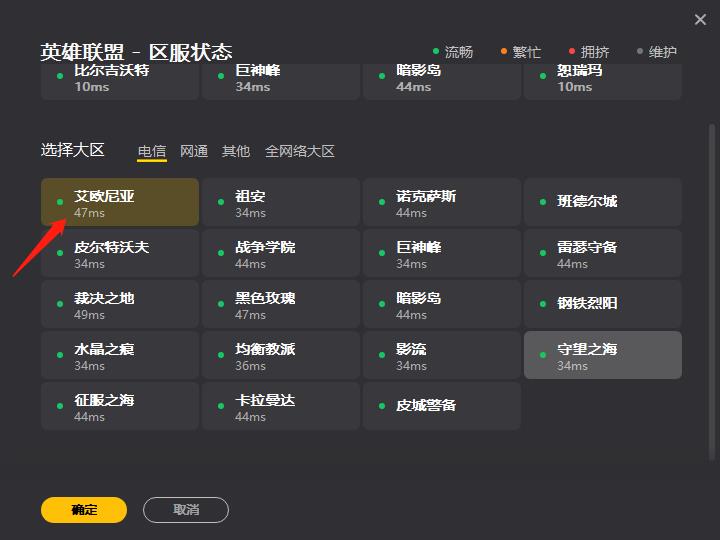Select the 黑色玫瑰 server

pos(281,304)
